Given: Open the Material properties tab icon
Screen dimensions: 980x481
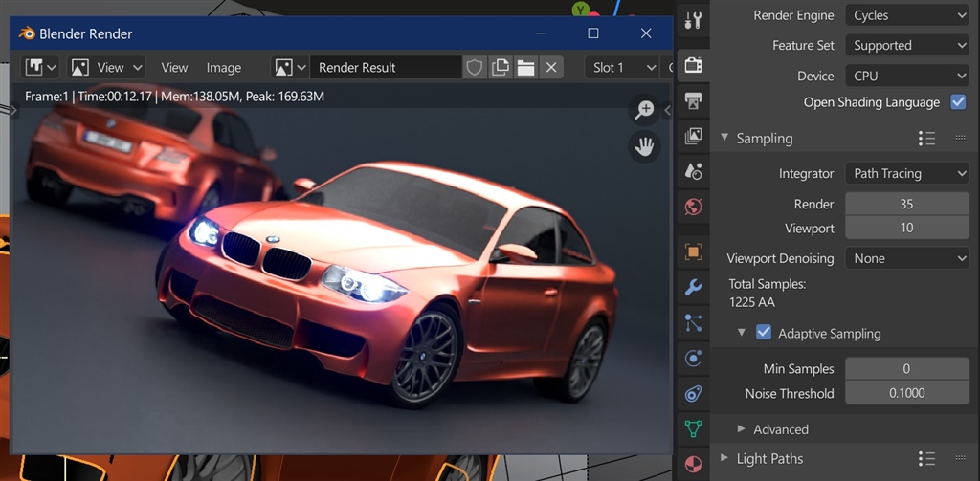Looking at the screenshot, I should (x=693, y=464).
